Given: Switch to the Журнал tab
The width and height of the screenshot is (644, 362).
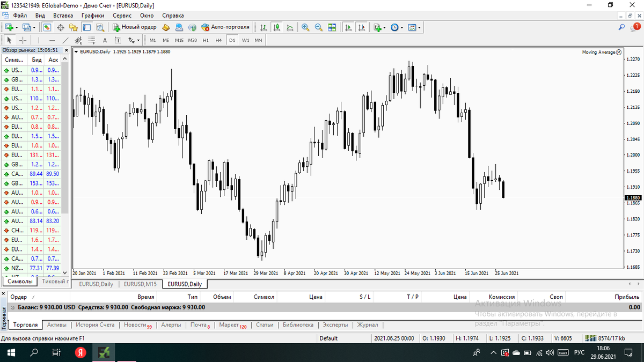Looking at the screenshot, I should (368, 325).
